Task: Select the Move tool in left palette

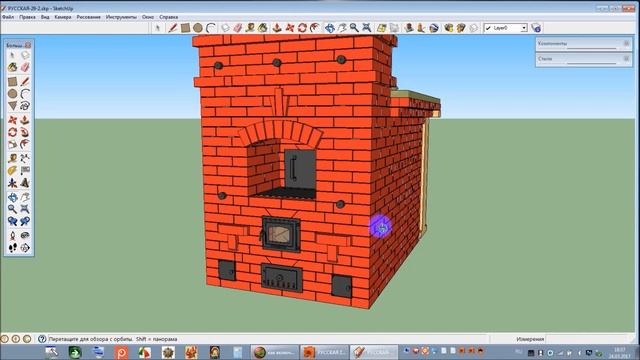Action: (x=13, y=120)
